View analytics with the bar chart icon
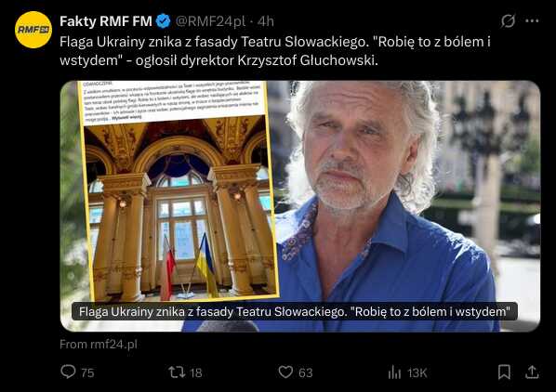Screen dimensions: 556x392 pyautogui.click(x=394, y=372)
